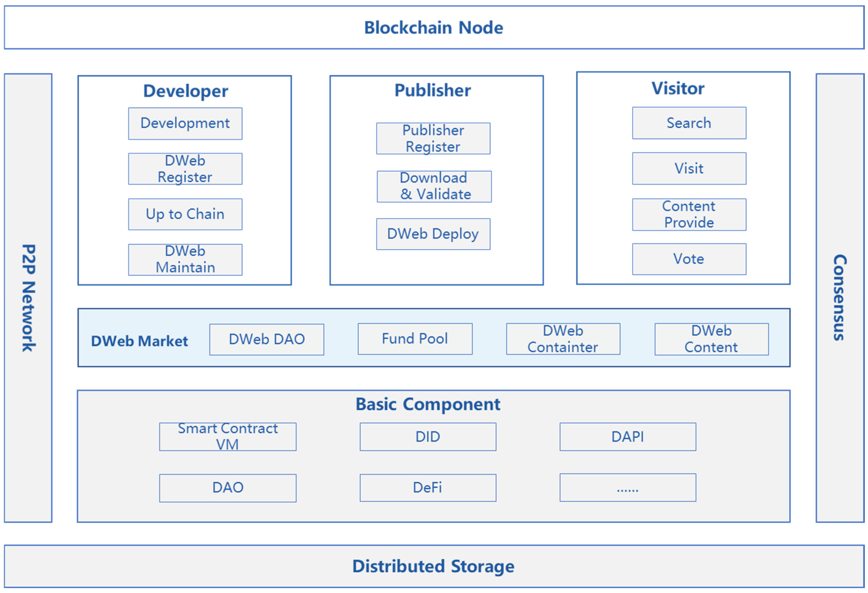The image size is (868, 593).
Task: Click the Distributed Storage bar
Action: pyautogui.click(x=434, y=566)
